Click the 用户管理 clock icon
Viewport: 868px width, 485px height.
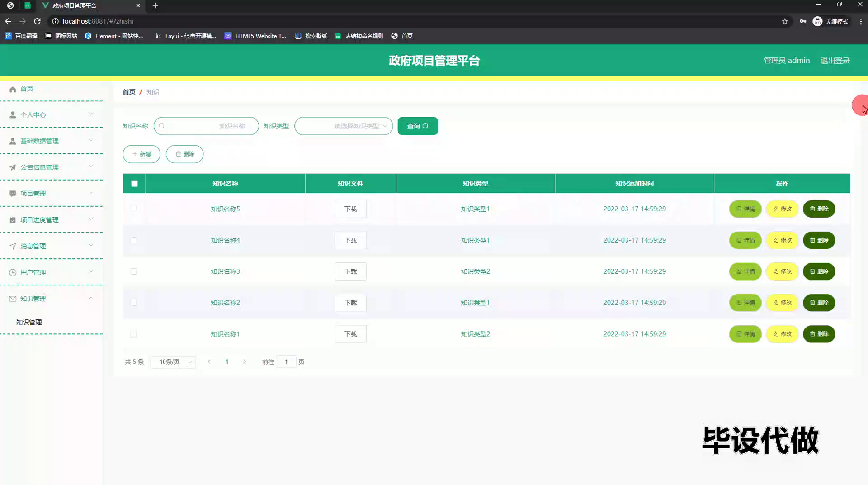click(x=13, y=272)
